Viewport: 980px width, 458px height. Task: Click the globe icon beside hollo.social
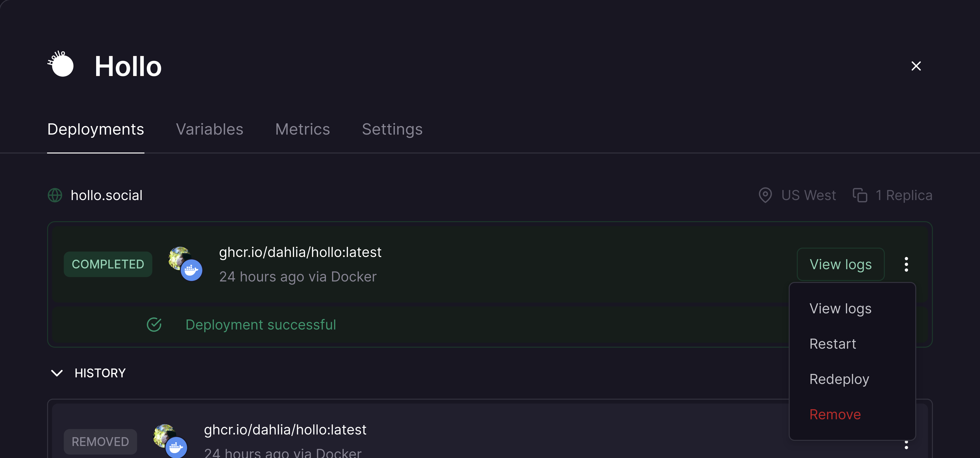[x=55, y=195]
